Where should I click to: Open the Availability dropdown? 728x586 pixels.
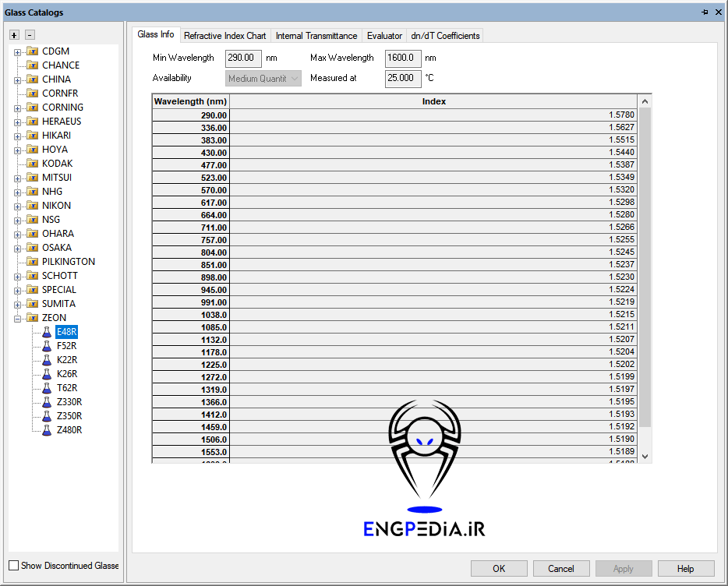pyautogui.click(x=263, y=79)
